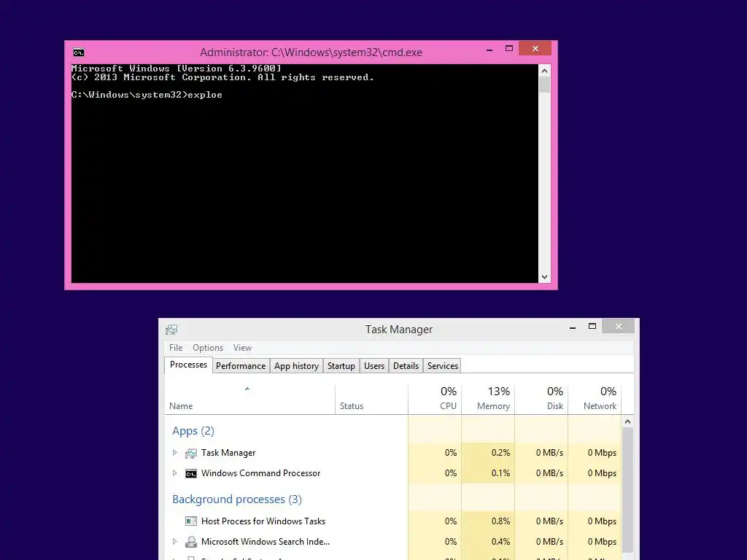Sort processes by Memory column
Screen dimensions: 747x560
[488, 399]
